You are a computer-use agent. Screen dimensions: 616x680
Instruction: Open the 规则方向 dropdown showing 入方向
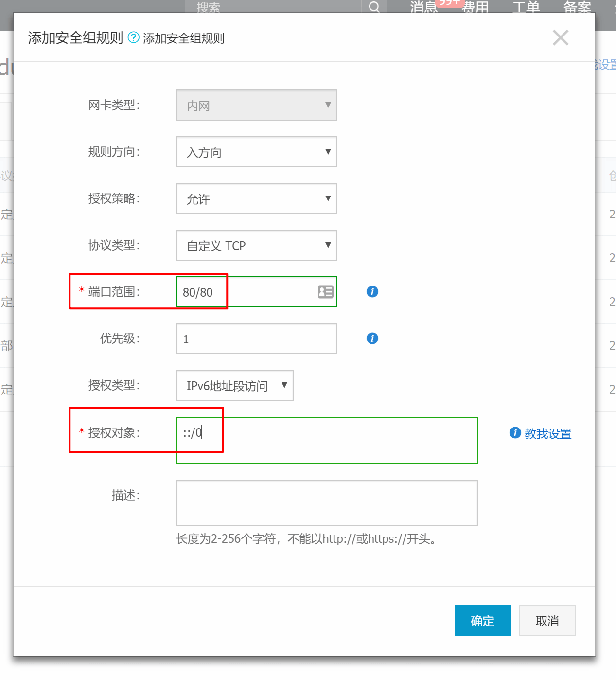pyautogui.click(x=257, y=152)
